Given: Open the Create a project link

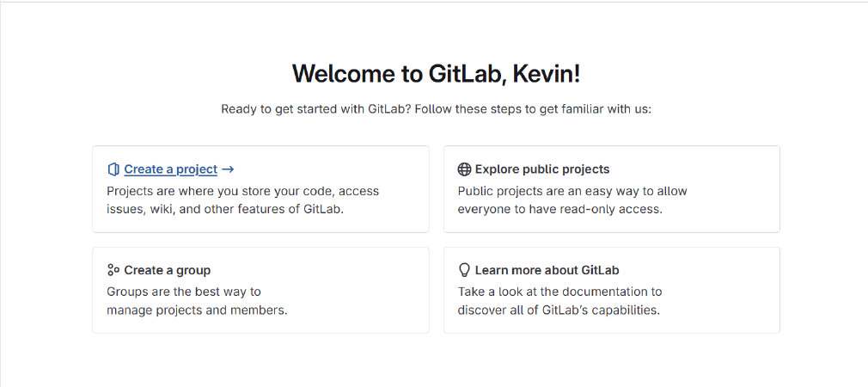Looking at the screenshot, I should [x=170, y=169].
